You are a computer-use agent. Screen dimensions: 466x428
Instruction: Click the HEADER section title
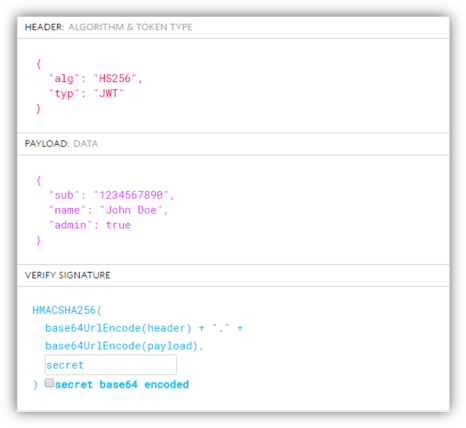click(x=44, y=27)
